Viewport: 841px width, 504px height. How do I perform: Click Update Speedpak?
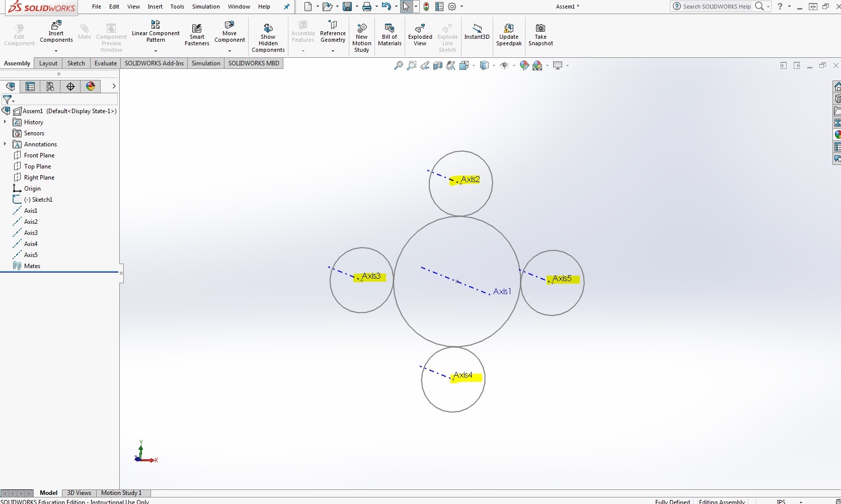[509, 34]
